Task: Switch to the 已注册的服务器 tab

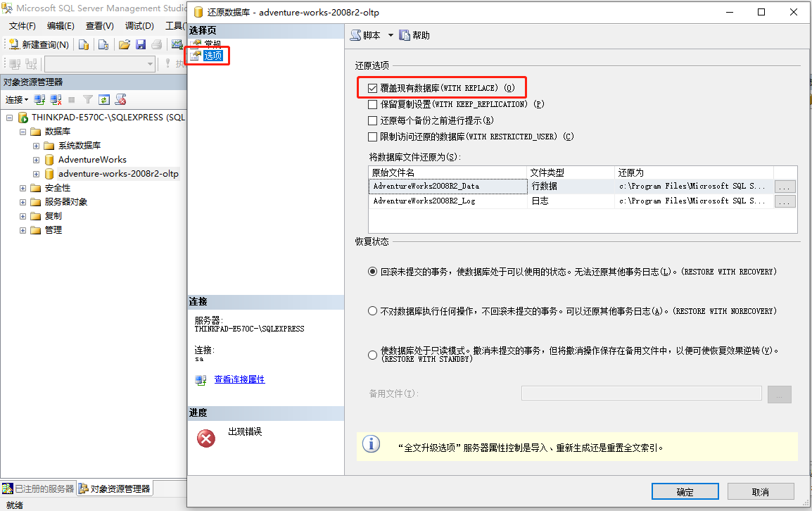Action: (38, 488)
